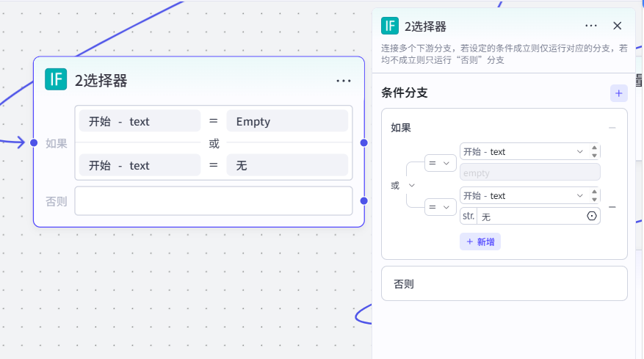This screenshot has height=359, width=644.
Task: Select the 否则 branch card in the panel
Action: click(504, 283)
